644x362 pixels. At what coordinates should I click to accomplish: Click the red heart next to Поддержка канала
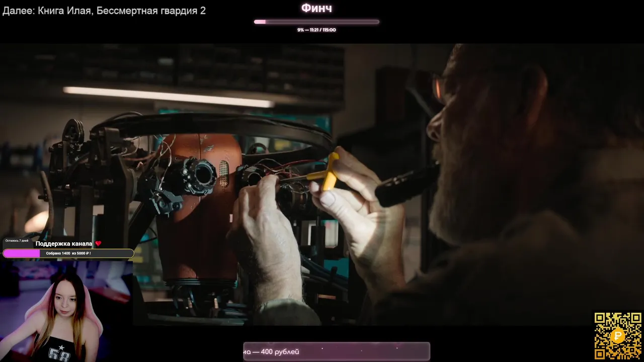(98, 243)
